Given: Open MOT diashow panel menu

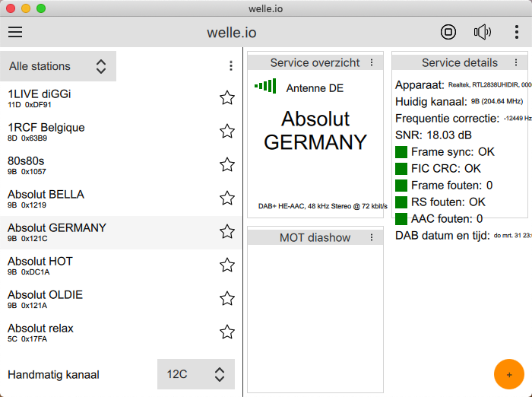Looking at the screenshot, I should (x=372, y=237).
